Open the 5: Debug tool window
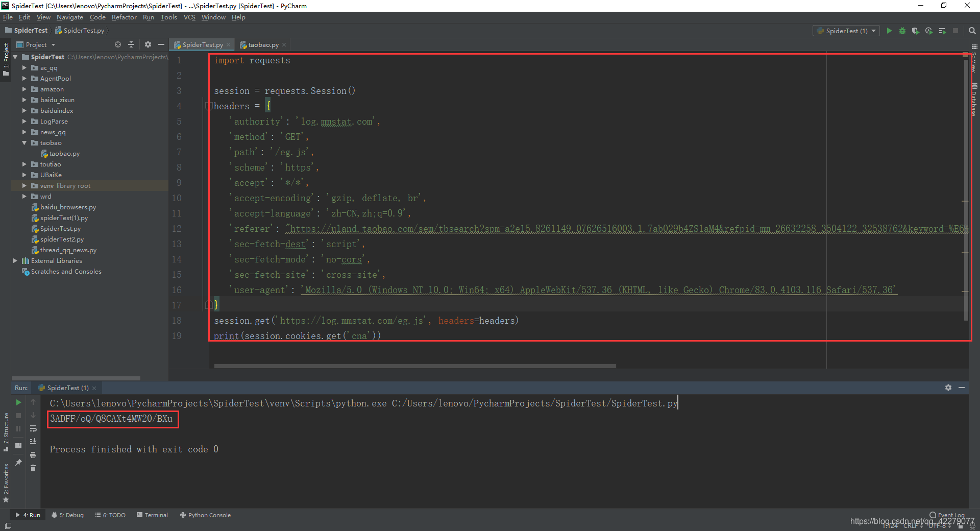980x531 pixels. click(x=67, y=515)
